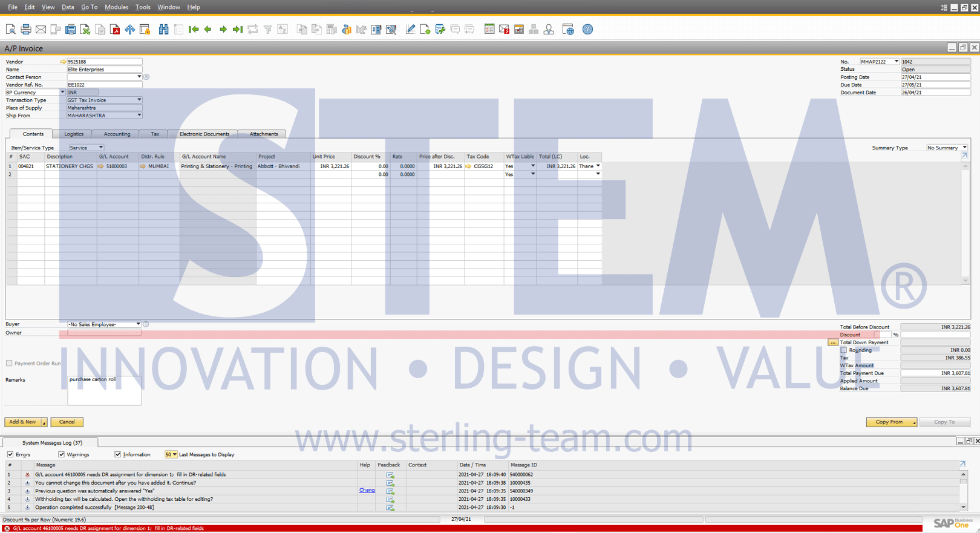Open the Transaction Type dropdown
This screenshot has width=980, height=533.
pos(139,100)
